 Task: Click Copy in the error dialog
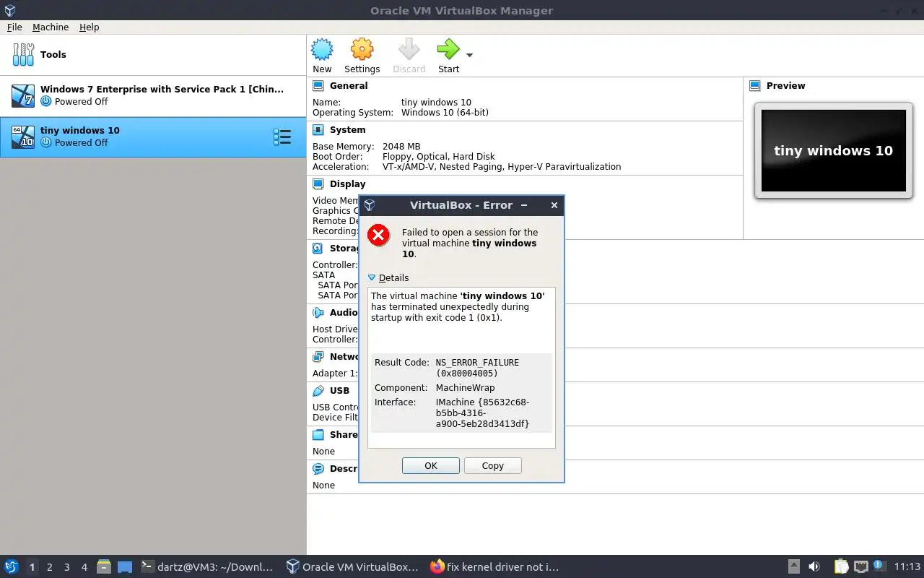[493, 465]
